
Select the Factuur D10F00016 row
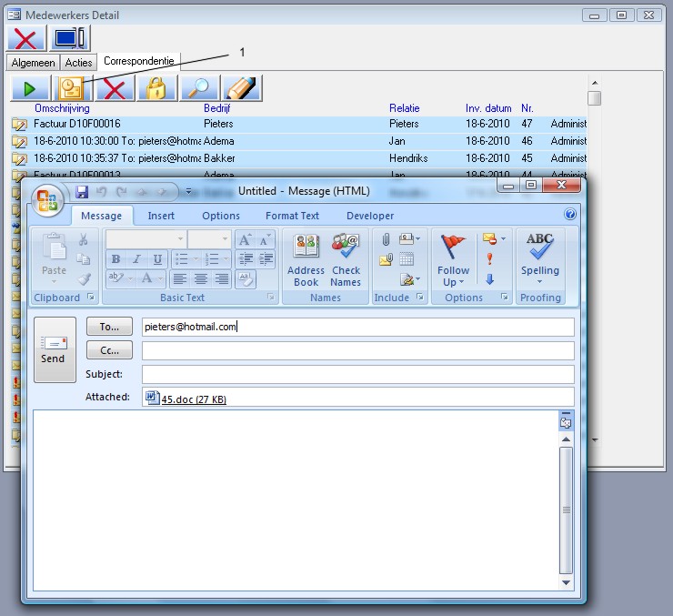tap(298, 124)
